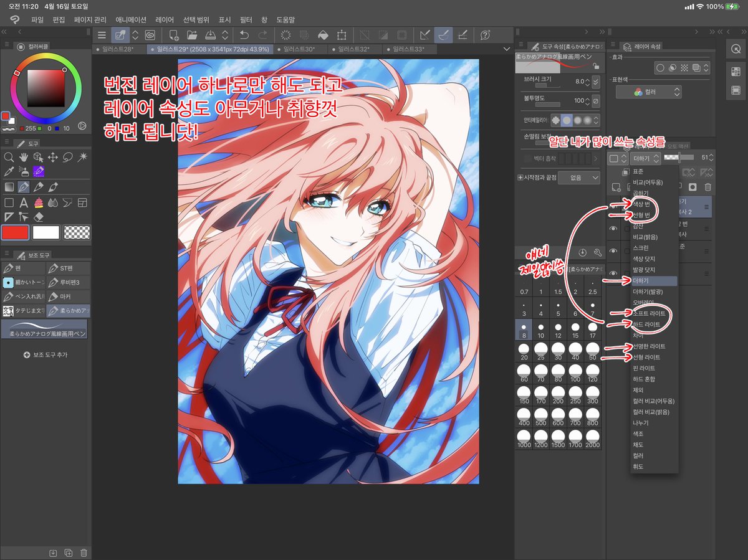This screenshot has width=748, height=560.
Task: Click 보조 도구 추가 add sub tool button
Action: pos(46,354)
